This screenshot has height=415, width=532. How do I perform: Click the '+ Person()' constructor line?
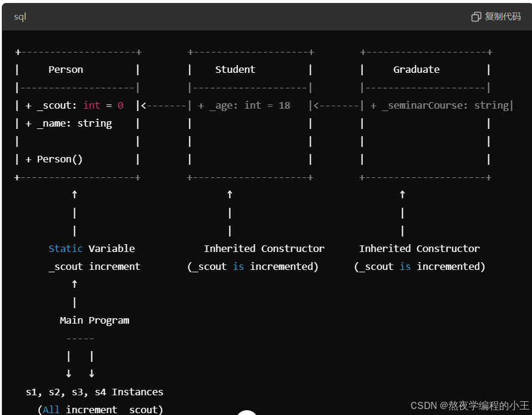[x=54, y=159]
